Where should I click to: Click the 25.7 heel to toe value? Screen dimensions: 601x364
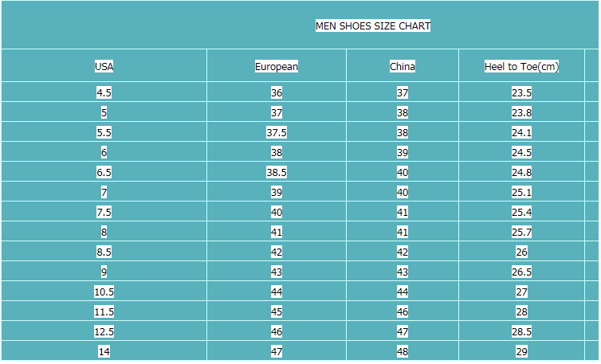click(521, 232)
